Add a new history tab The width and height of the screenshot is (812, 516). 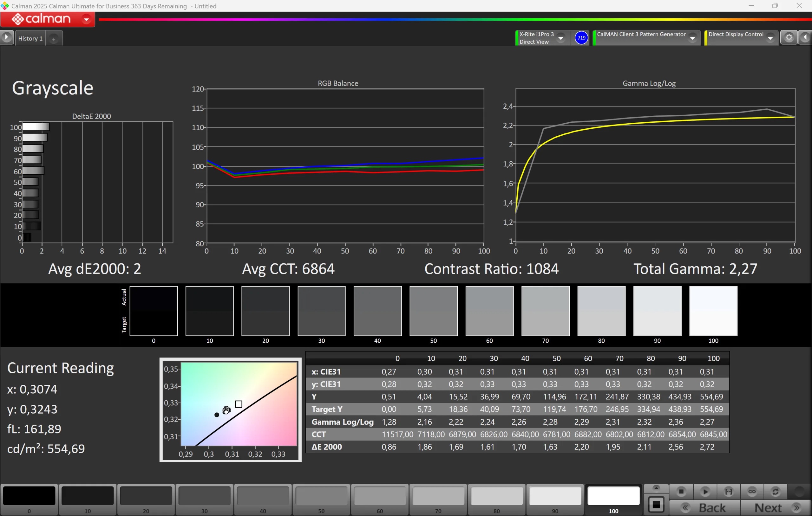click(x=54, y=39)
